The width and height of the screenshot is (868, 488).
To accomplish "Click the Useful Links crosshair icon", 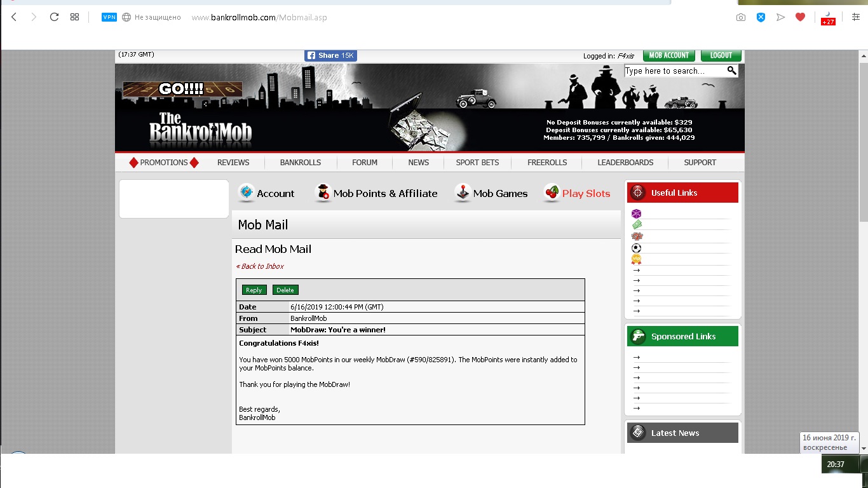I will pyautogui.click(x=639, y=193).
